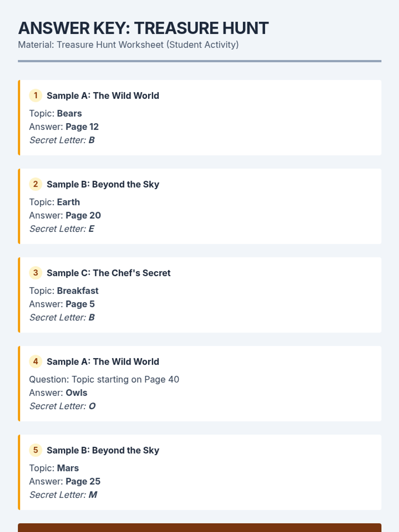Select the Answer: Page 5 text
This screenshot has height=532, width=399.
pyautogui.click(x=62, y=304)
